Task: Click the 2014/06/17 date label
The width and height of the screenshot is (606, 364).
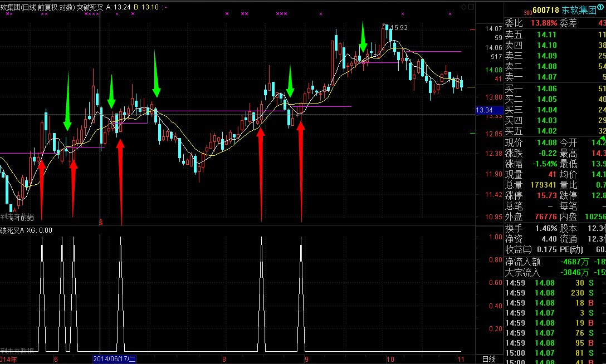Action: 114,359
